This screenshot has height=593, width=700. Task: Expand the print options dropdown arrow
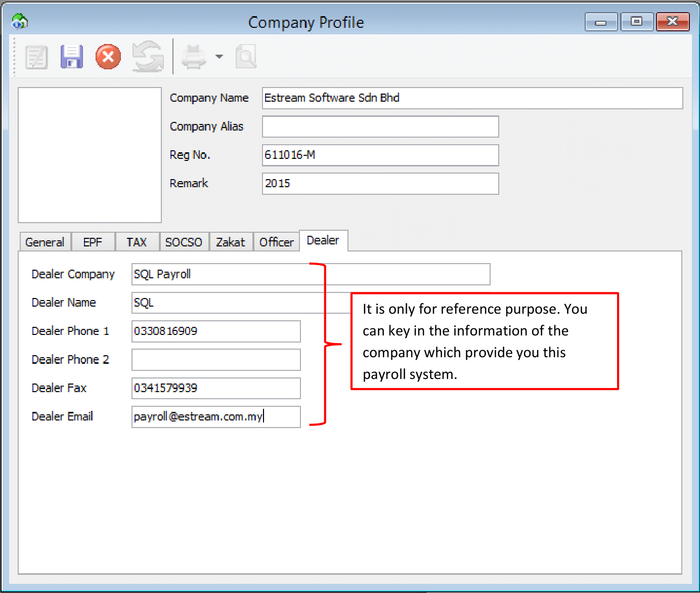point(219,57)
